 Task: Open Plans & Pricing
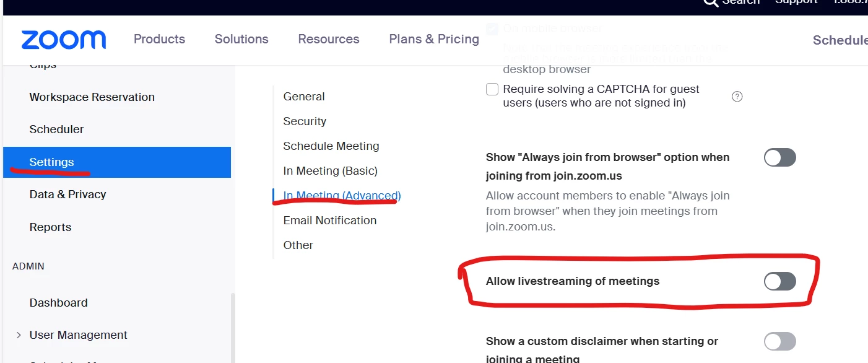[x=434, y=39]
